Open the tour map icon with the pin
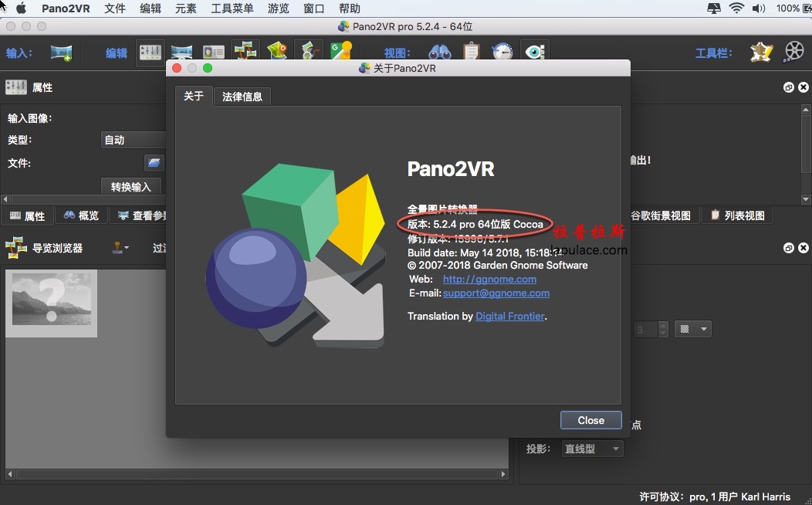Viewport: 812px width, 505px height. 277,51
